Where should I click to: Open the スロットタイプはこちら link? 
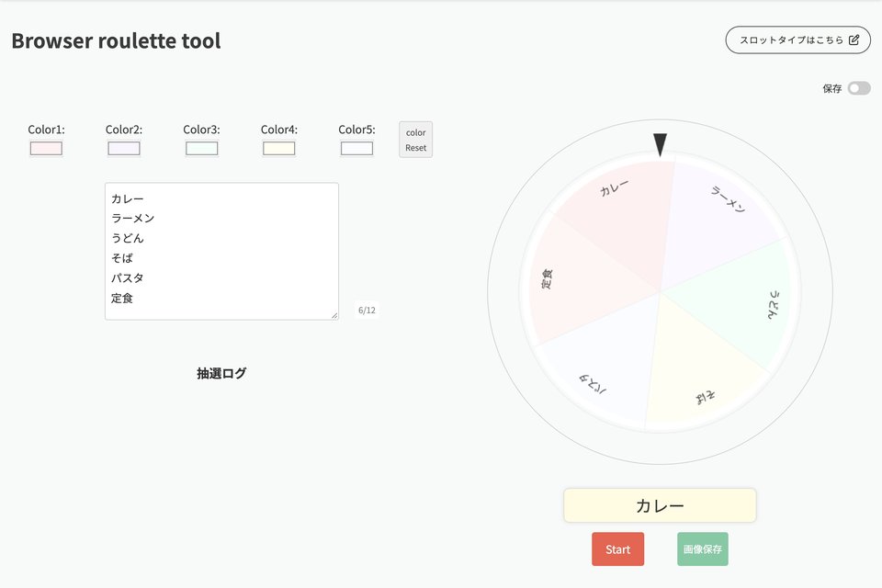[797, 40]
